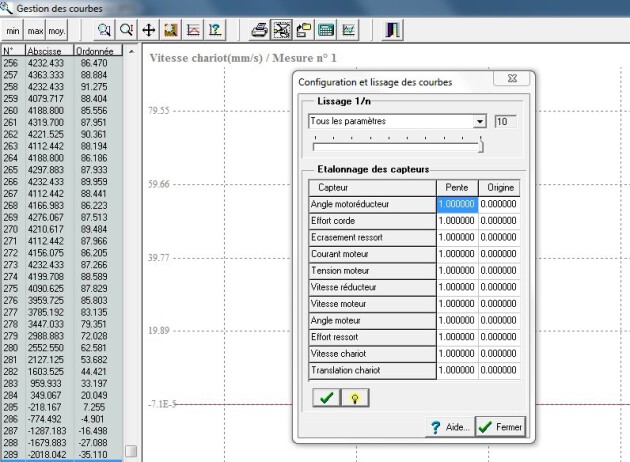Screen dimensions: 630x462
Task: Click the green checkmark validate button
Action: (326, 398)
